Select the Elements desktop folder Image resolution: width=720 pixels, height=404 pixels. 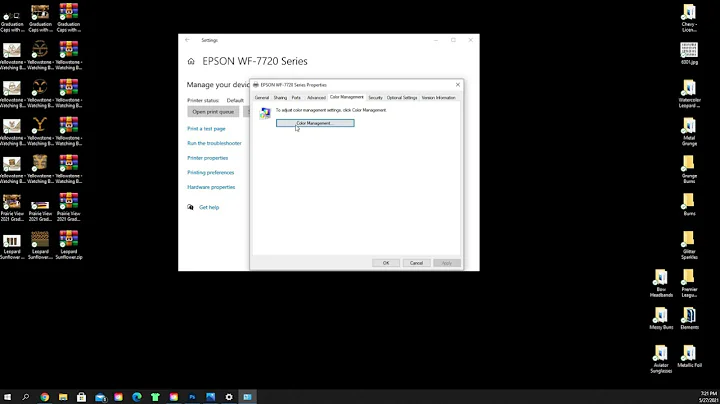click(x=689, y=319)
